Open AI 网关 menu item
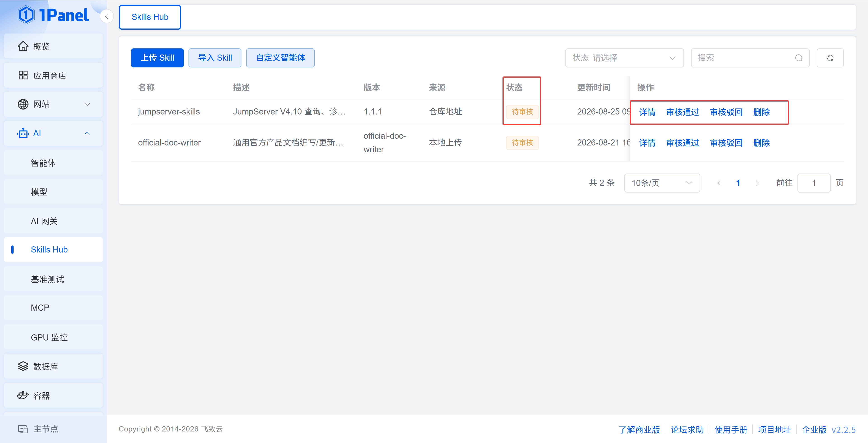 [53, 221]
